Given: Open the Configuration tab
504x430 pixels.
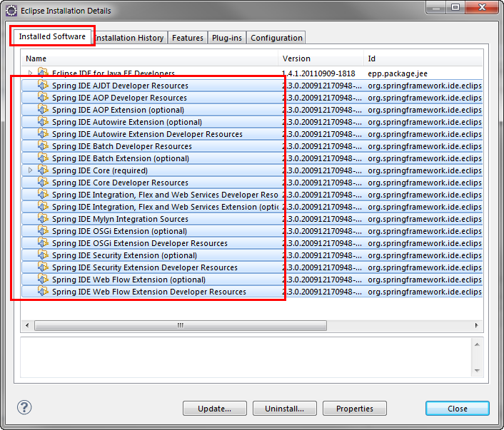Looking at the screenshot, I should coord(276,38).
